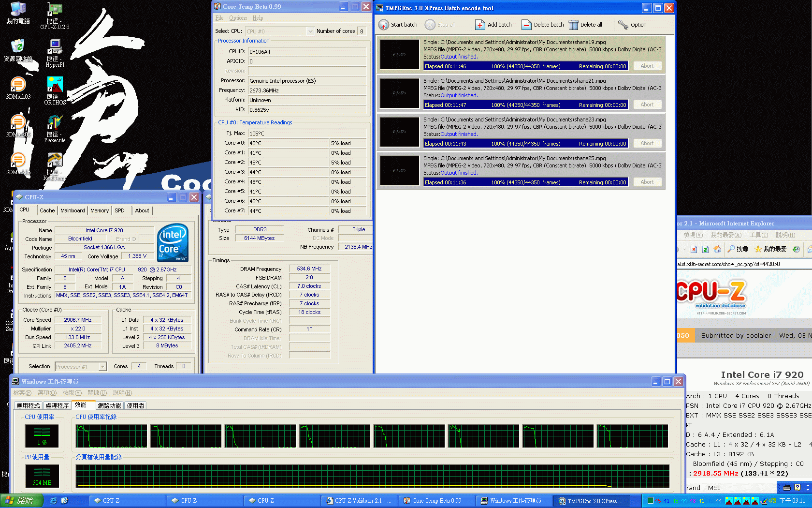
Task: Abort the shana19.mpg encode job
Action: click(x=647, y=66)
